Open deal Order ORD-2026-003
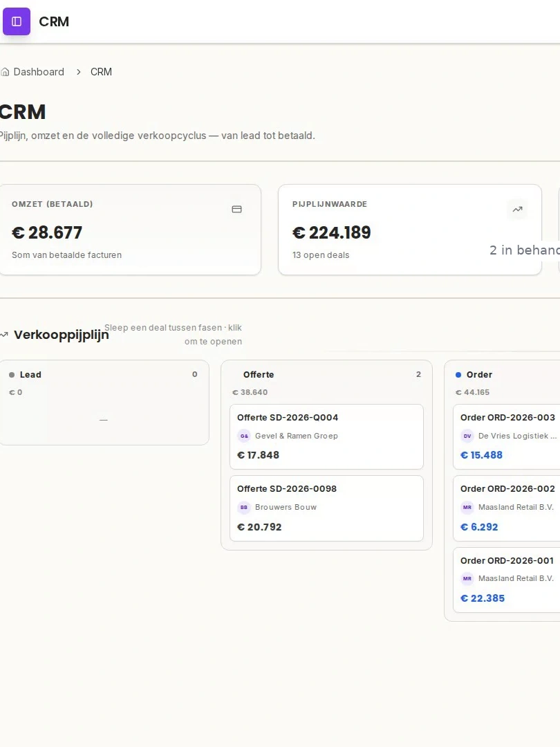 pyautogui.click(x=507, y=437)
